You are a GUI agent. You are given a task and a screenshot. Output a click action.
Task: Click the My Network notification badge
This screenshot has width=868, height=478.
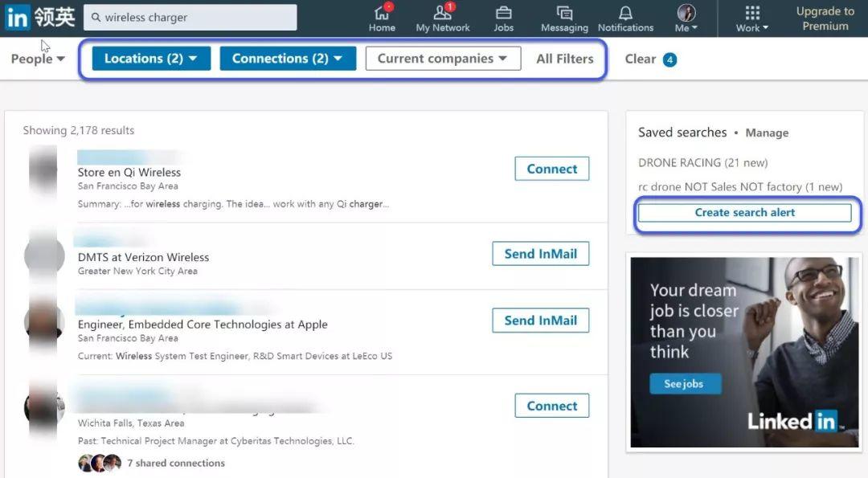(x=451, y=6)
